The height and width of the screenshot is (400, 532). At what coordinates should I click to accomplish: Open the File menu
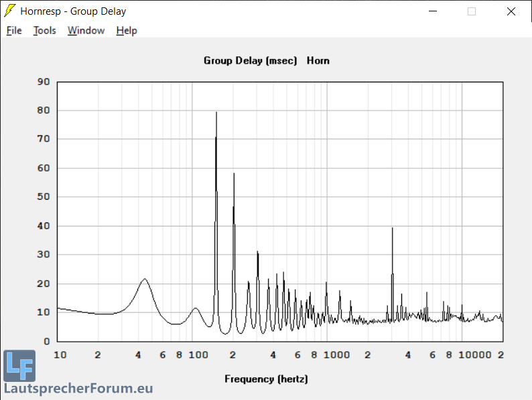[x=14, y=30]
